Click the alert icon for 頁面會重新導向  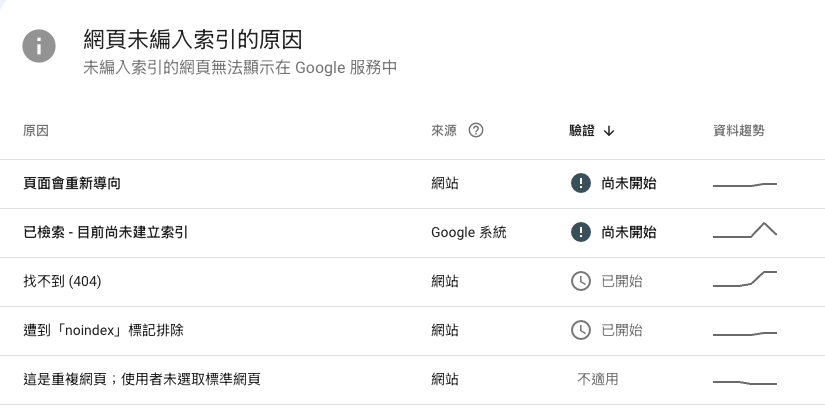[x=580, y=184]
